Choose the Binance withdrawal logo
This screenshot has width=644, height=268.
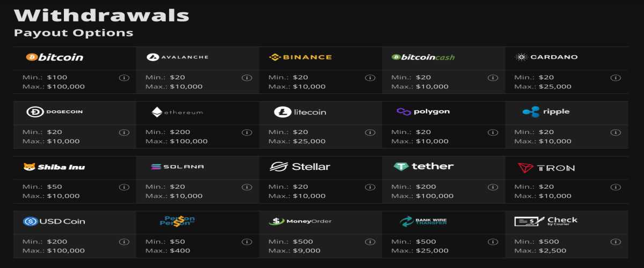tap(301, 57)
